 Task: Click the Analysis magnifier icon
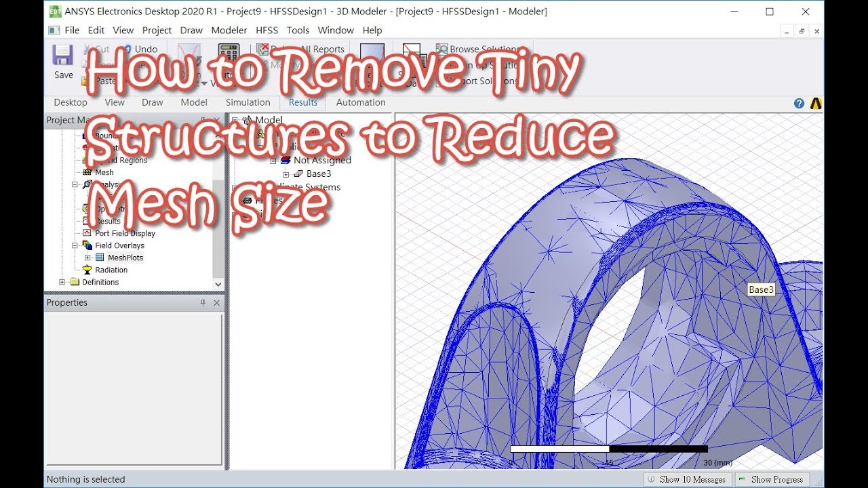[x=87, y=184]
